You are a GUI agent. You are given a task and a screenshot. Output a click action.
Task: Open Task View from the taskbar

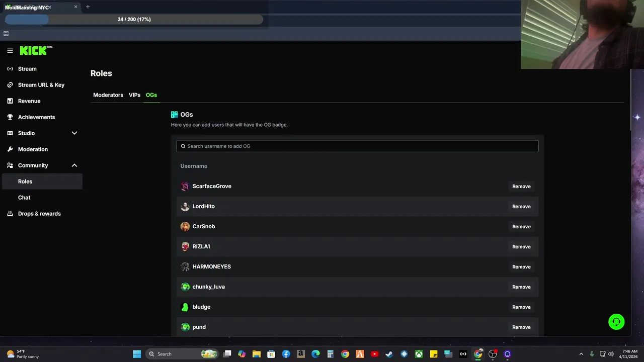coord(227,354)
